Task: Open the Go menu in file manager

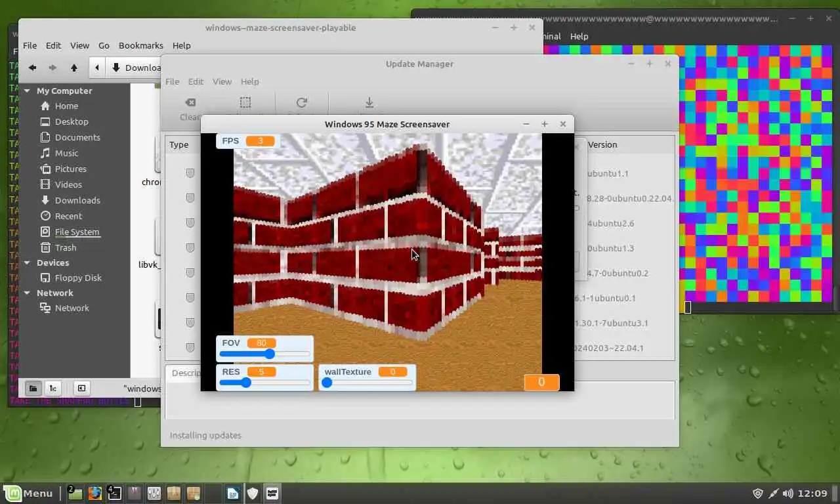Action: (104, 45)
